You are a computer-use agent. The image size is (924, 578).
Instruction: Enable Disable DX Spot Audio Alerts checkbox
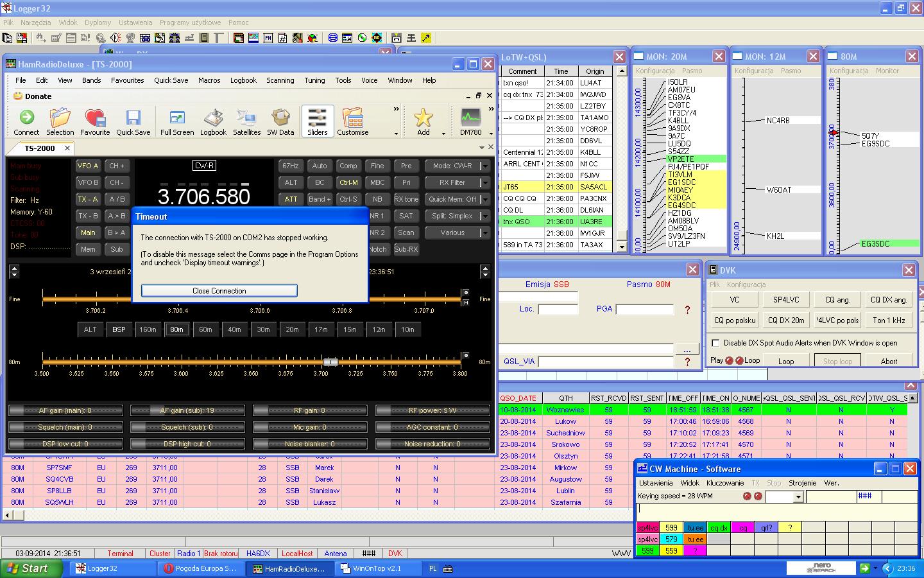click(716, 343)
